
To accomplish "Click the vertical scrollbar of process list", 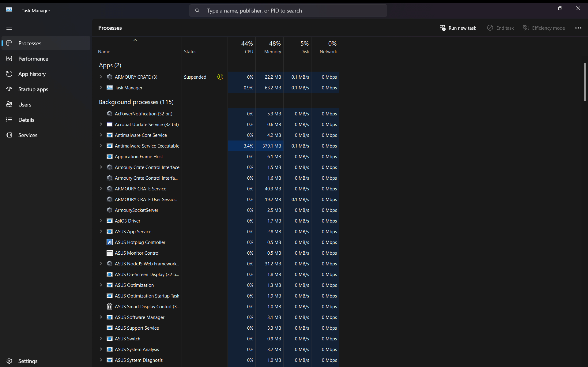I will (585, 82).
